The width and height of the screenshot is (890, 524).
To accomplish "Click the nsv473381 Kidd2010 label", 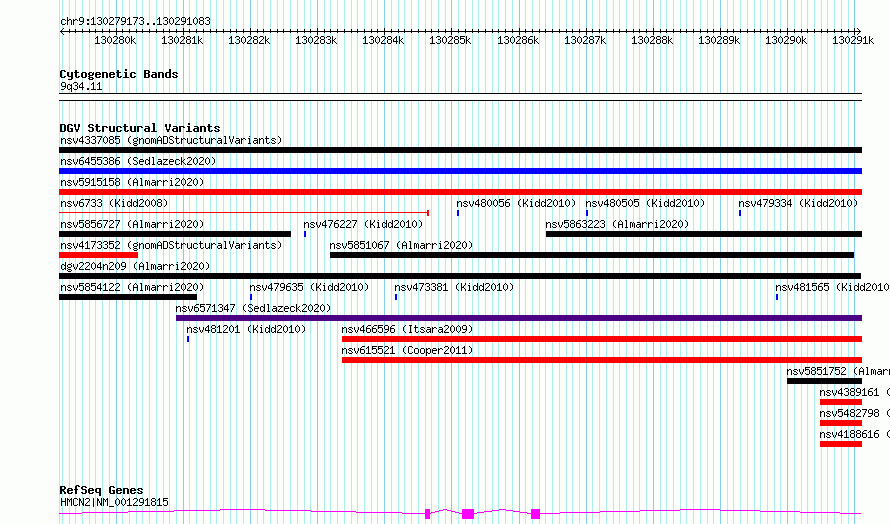I will [x=454, y=287].
